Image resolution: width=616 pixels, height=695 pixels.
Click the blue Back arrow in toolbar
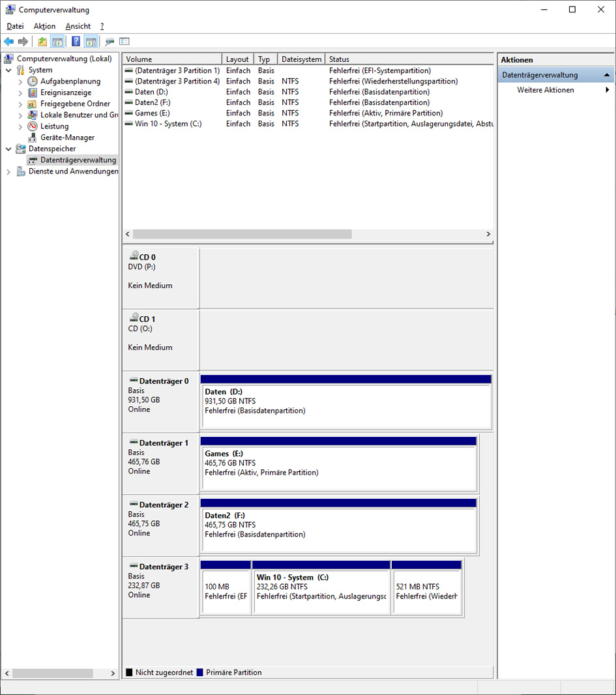[9, 42]
